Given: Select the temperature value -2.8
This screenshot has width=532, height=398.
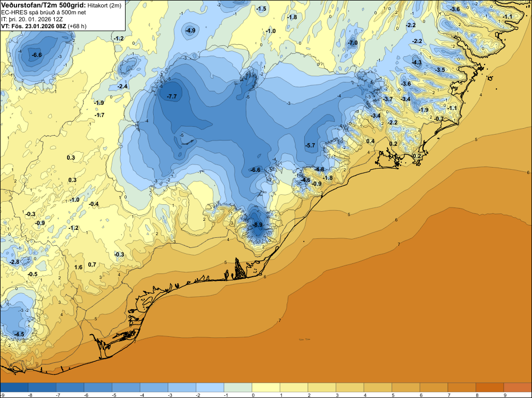Looking at the screenshot, I should [14, 262].
